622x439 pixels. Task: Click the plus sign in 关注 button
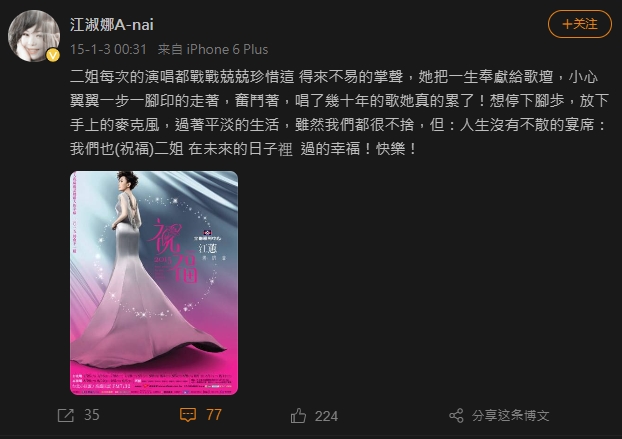[567, 24]
